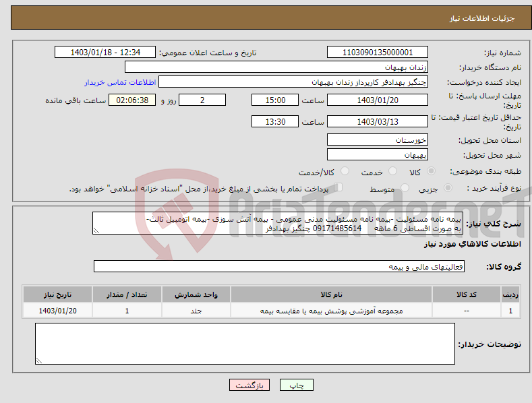Select the کالا/خدمت radio button
Image resolution: width=532 pixels, height=403 pixels.
click(x=345, y=171)
